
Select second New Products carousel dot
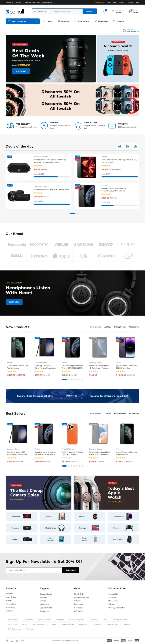[x=69, y=379]
